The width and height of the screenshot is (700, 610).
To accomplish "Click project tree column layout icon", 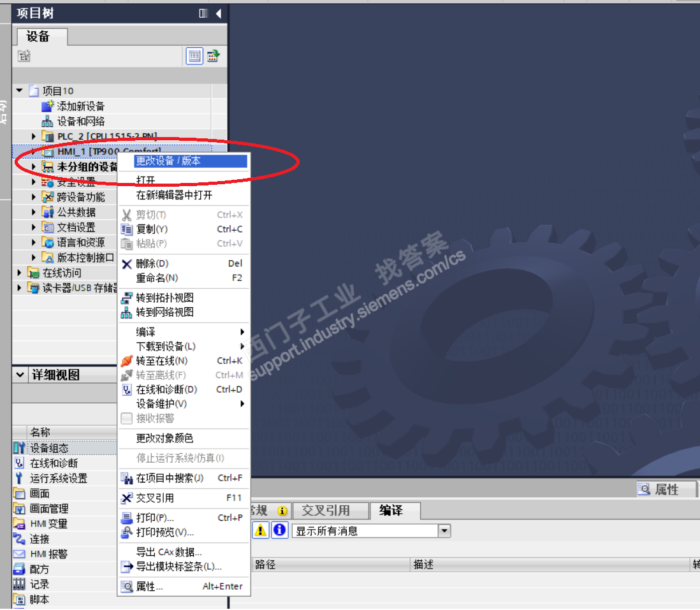I will coord(203,13).
